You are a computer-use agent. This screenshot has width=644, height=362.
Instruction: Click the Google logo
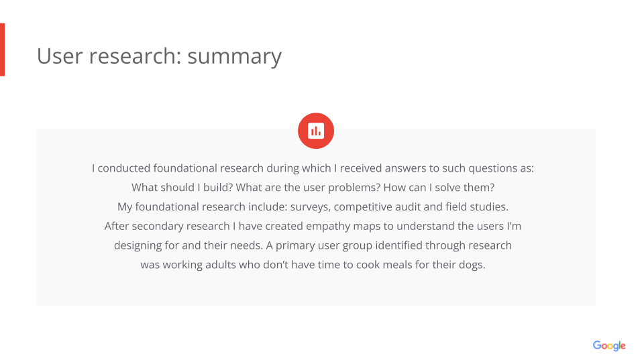[x=609, y=346]
